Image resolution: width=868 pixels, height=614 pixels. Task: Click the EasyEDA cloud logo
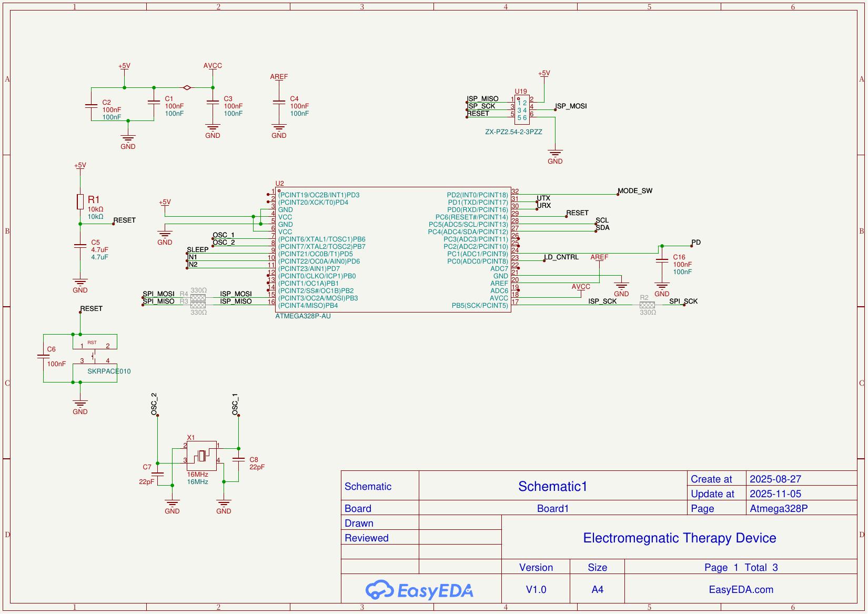click(x=419, y=590)
